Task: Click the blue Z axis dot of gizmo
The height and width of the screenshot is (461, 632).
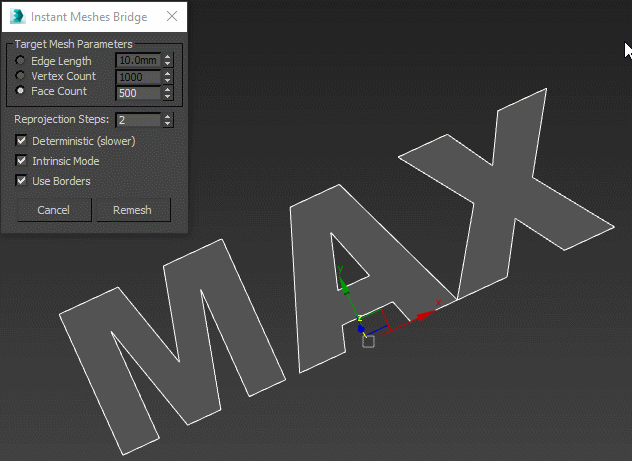Action: tap(361, 328)
